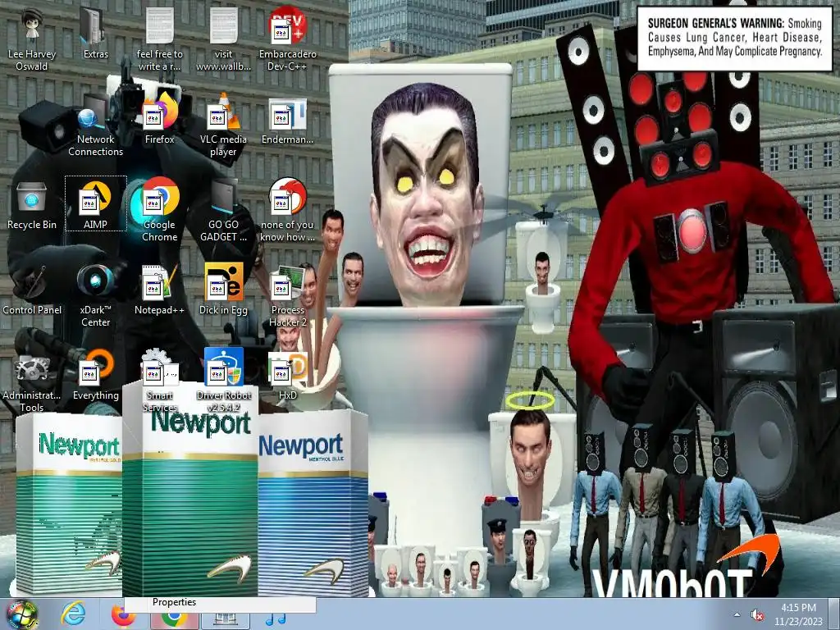Open the Dick in Egg shortcut
This screenshot has width=840, height=630.
click(223, 288)
